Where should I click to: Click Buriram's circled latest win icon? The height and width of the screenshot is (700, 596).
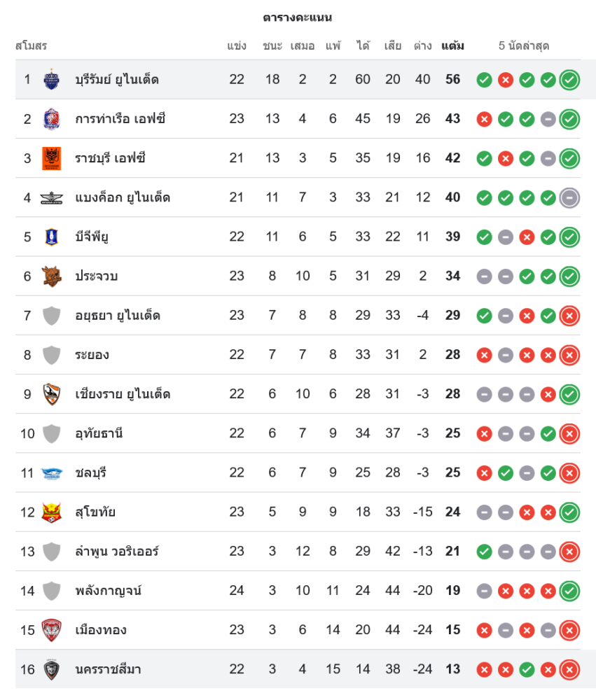click(569, 80)
